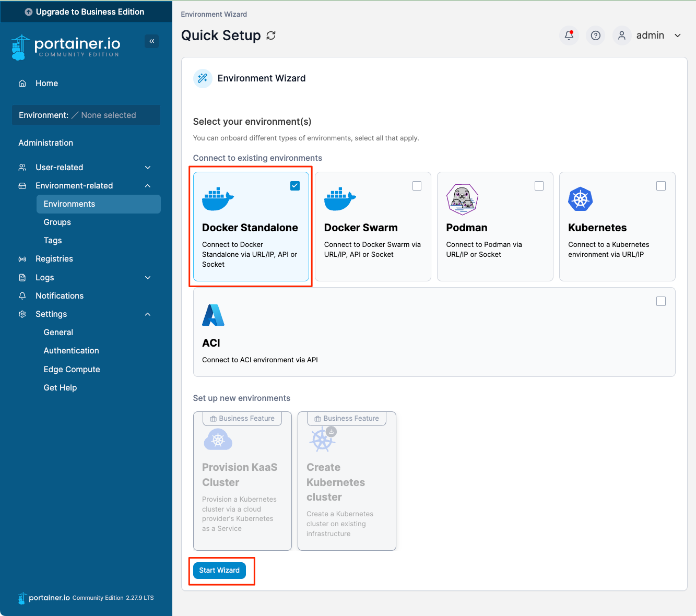Open Environments in sidebar
This screenshot has width=696, height=616.
coord(99,204)
